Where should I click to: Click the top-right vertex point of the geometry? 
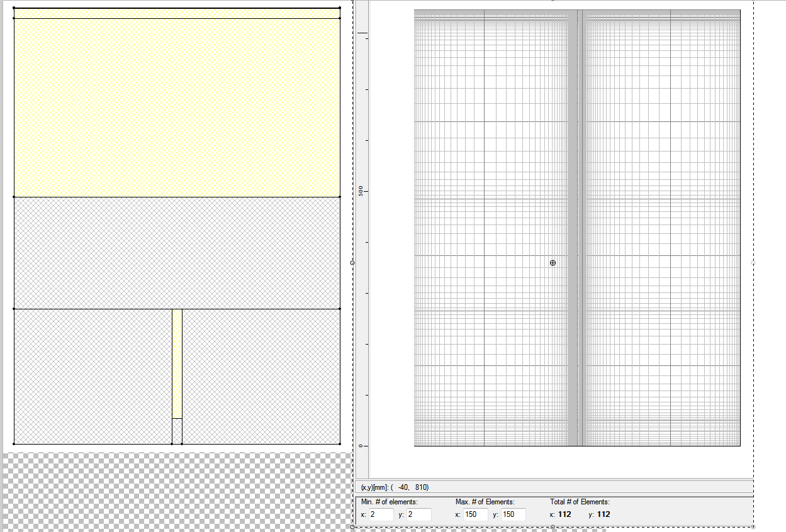pos(339,8)
